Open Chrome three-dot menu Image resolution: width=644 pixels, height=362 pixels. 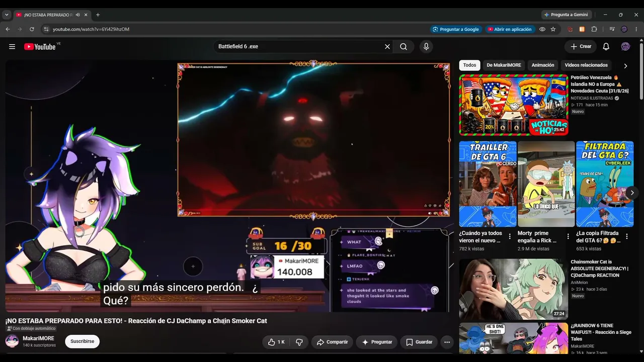(x=636, y=29)
